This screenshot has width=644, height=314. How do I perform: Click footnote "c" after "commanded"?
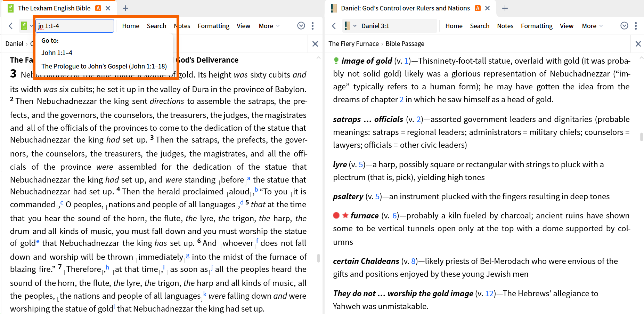tap(62, 203)
